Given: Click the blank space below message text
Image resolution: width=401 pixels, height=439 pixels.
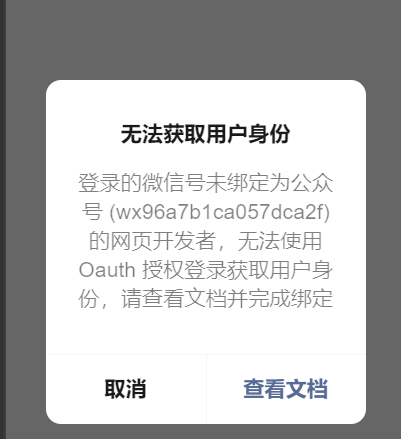Looking at the screenshot, I should 206,331.
